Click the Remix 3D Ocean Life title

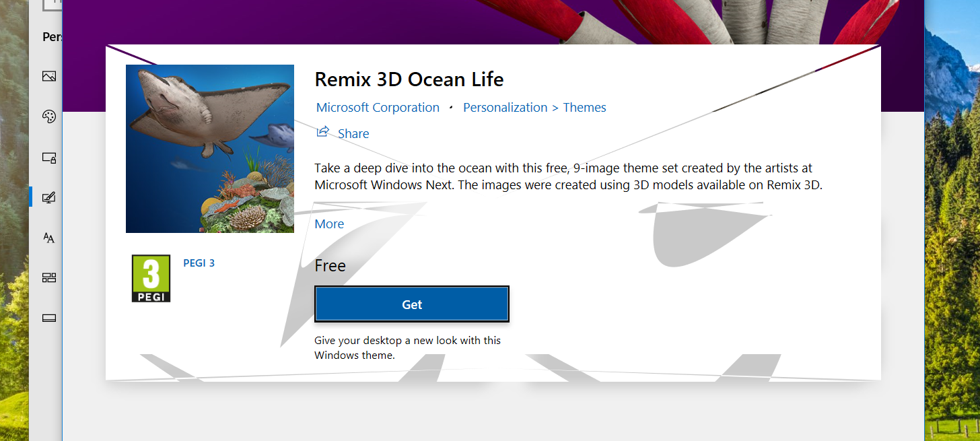409,79
